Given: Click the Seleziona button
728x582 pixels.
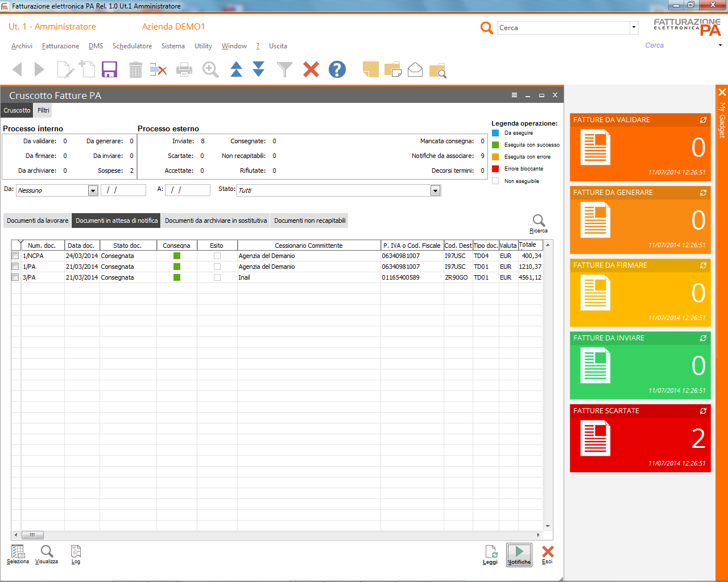Looking at the screenshot, I should pos(18,555).
